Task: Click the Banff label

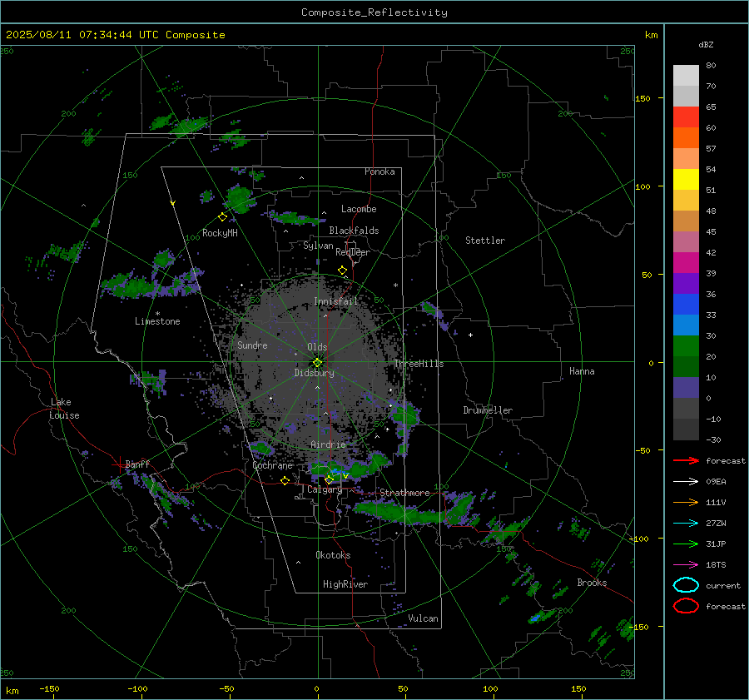Action: tap(137, 464)
